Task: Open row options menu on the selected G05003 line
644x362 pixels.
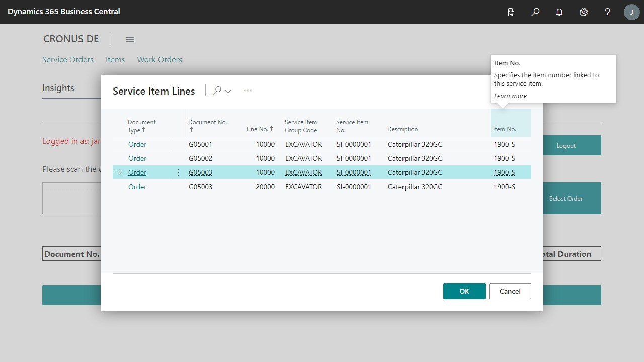Action: [178, 172]
